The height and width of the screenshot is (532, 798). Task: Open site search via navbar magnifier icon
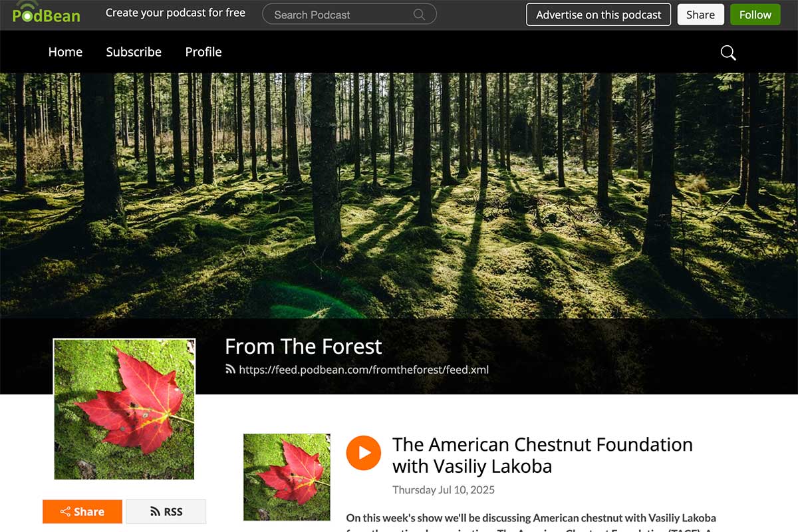point(728,53)
